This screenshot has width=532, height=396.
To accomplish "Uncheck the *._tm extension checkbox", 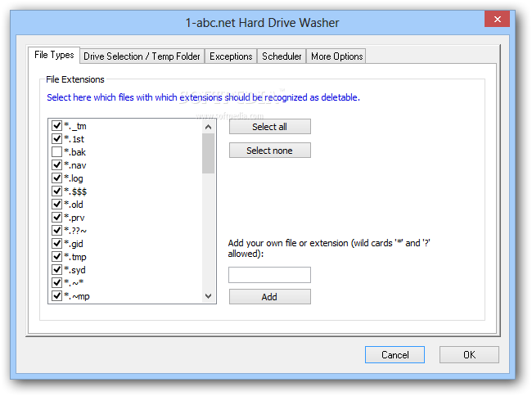I will 56,126.
